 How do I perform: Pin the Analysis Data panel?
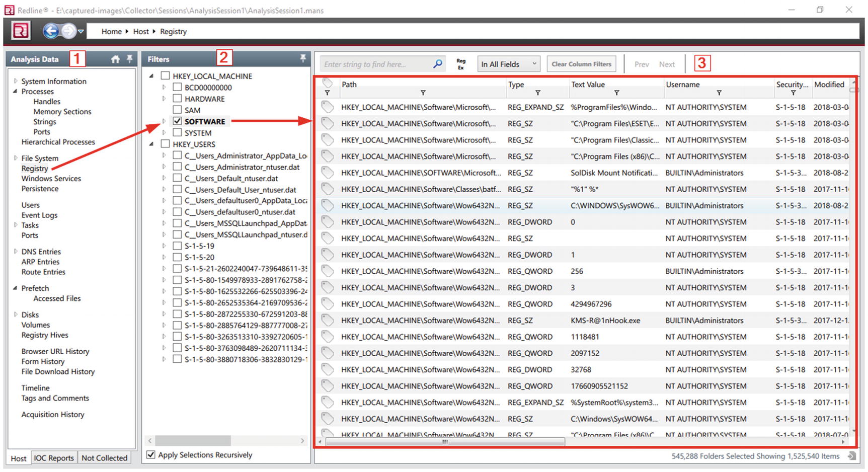(x=129, y=59)
